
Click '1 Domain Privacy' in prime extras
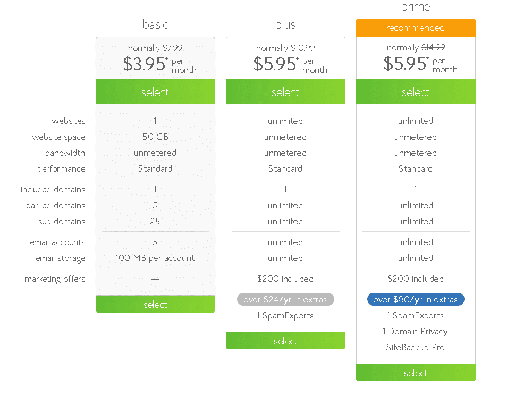(415, 331)
